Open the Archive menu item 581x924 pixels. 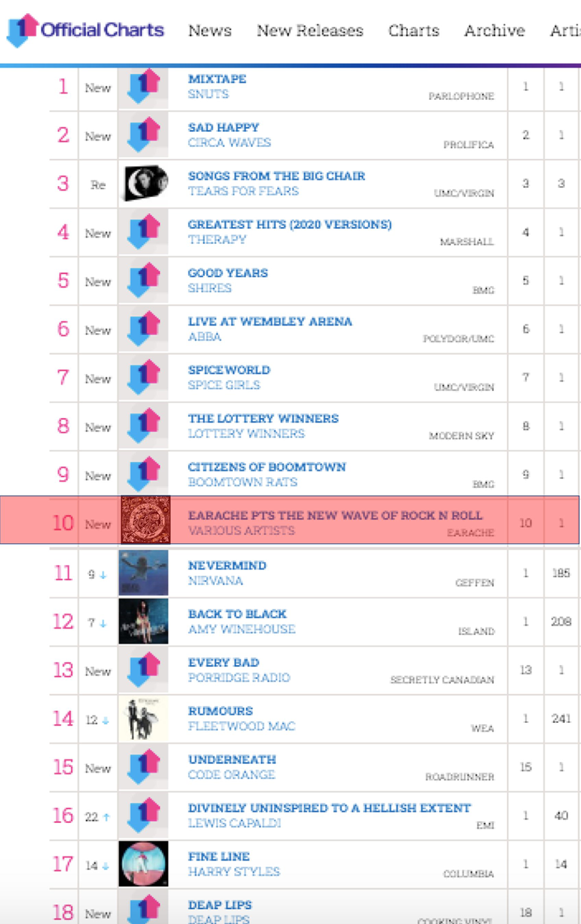pyautogui.click(x=494, y=30)
